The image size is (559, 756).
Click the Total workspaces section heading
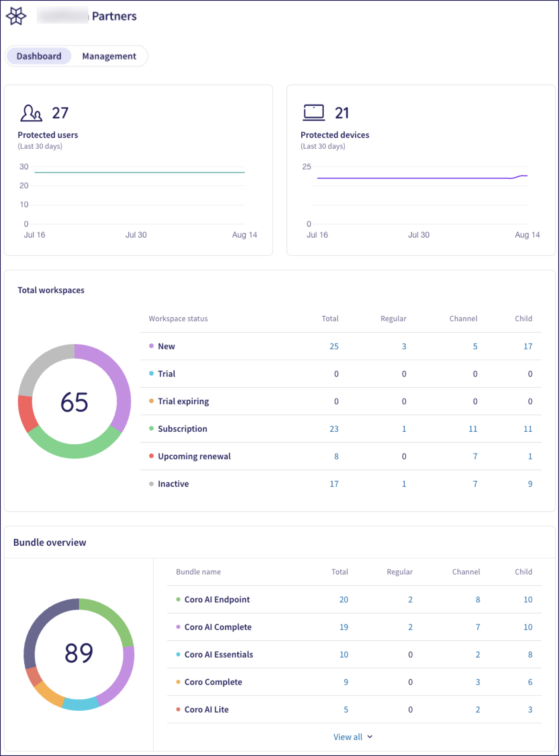coord(51,290)
